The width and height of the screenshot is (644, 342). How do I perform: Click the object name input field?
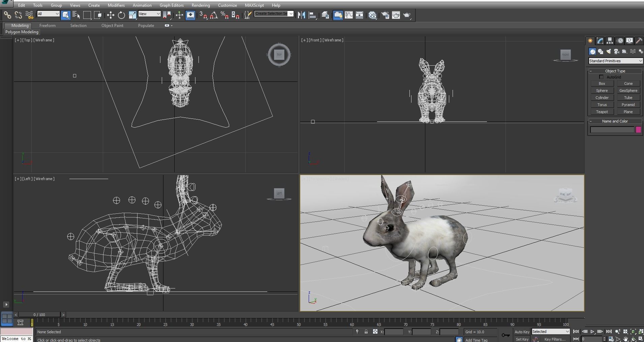click(x=612, y=130)
